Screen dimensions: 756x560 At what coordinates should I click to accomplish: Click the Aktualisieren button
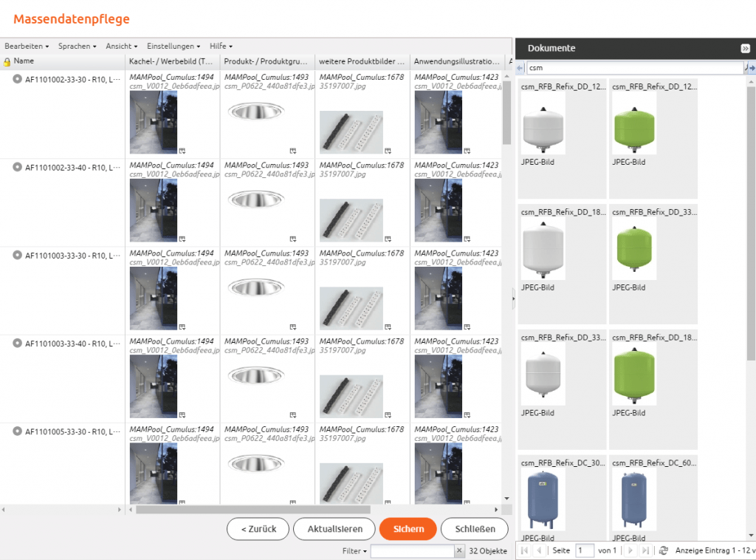click(x=334, y=529)
